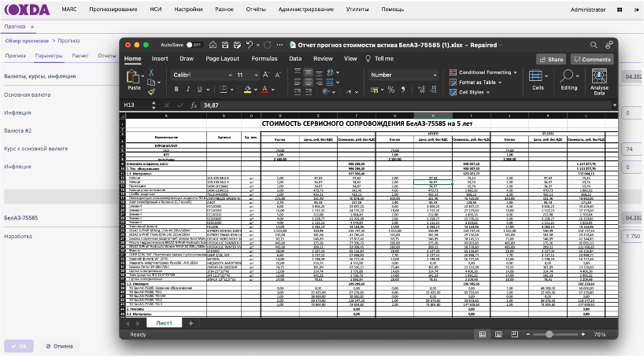
Task: Open the Number format dropdown
Action: coord(402,75)
